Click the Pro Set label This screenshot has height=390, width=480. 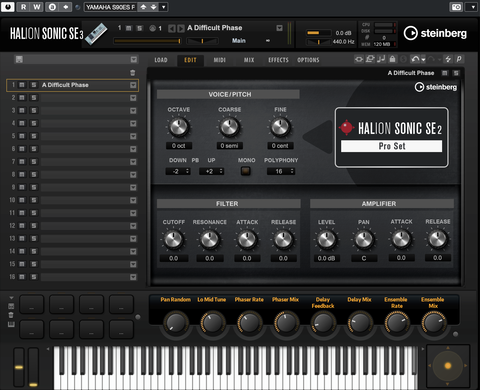point(392,146)
